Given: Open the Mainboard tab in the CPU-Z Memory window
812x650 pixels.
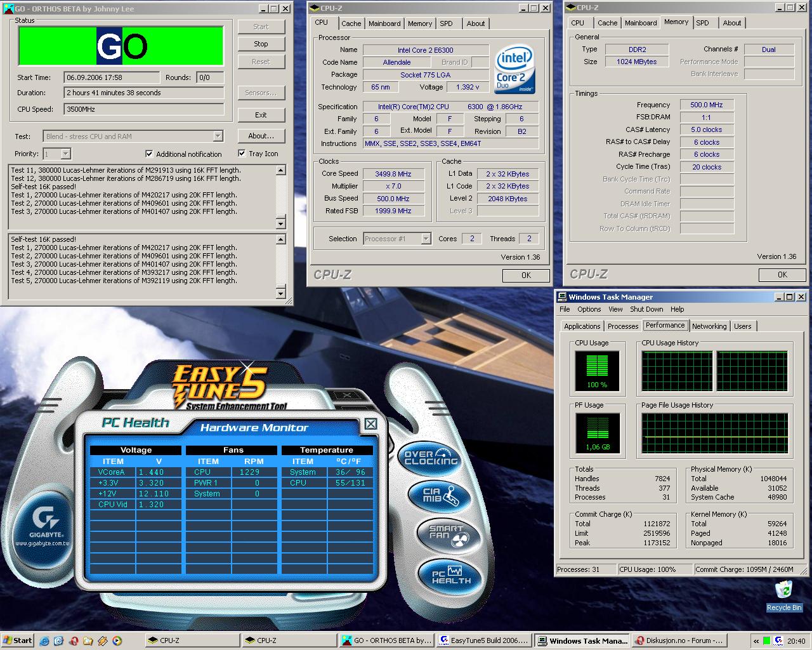Looking at the screenshot, I should 641,23.
